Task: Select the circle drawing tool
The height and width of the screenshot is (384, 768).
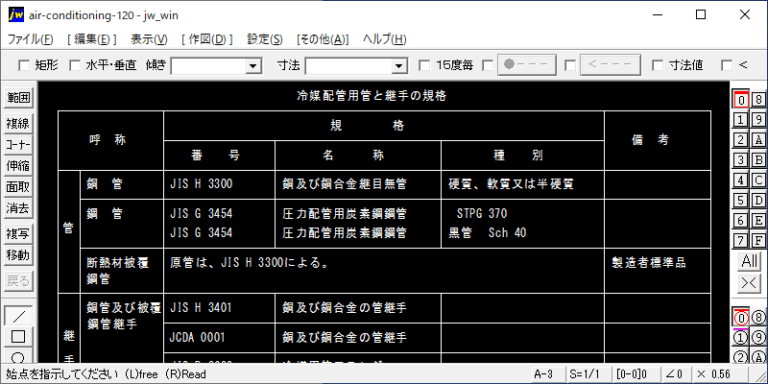Action: pos(18,356)
